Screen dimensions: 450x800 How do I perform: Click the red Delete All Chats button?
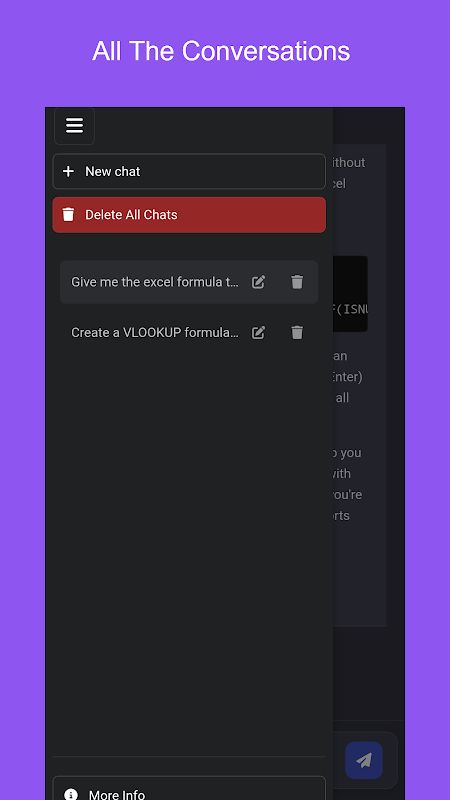pyautogui.click(x=189, y=215)
